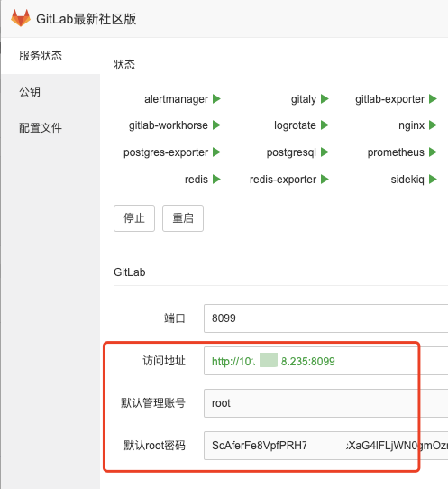Click the postgres-exporter service label

[x=166, y=152]
